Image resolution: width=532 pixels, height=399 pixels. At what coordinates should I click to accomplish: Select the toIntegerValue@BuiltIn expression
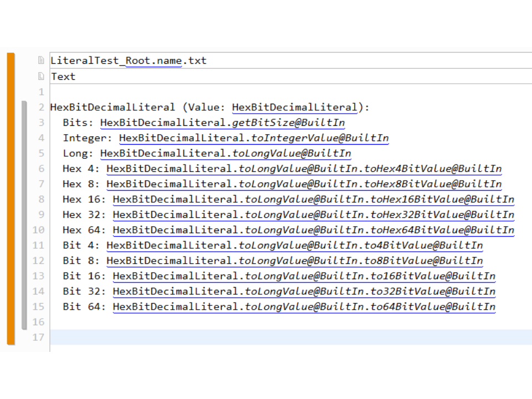[x=320, y=138]
